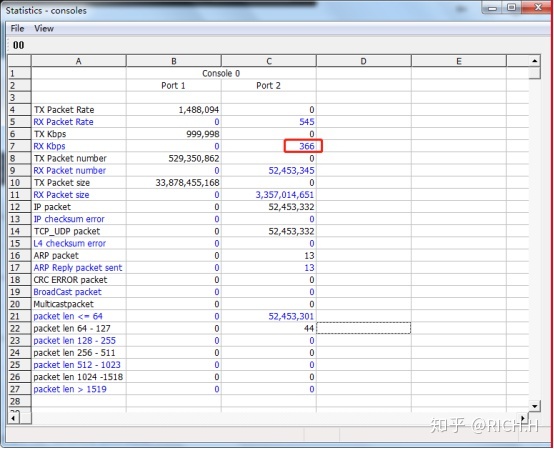554x449 pixels.
Task: Click the RX Packet Rate value 545
Action: click(306, 122)
